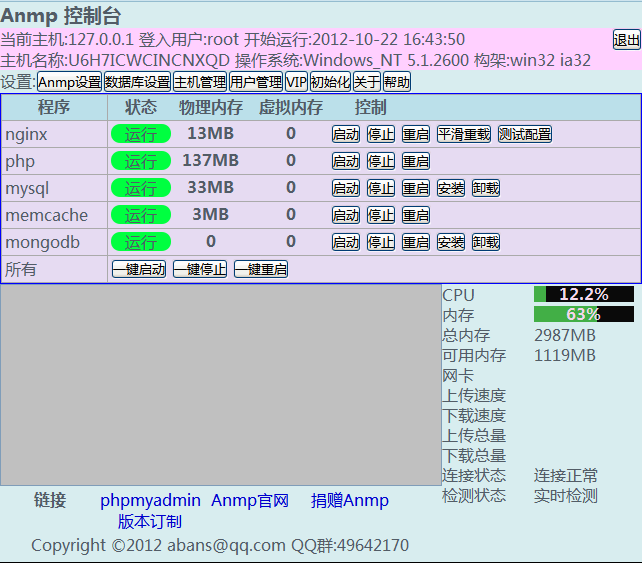Click the mongodb program name
642x563 pixels.
click(43, 242)
